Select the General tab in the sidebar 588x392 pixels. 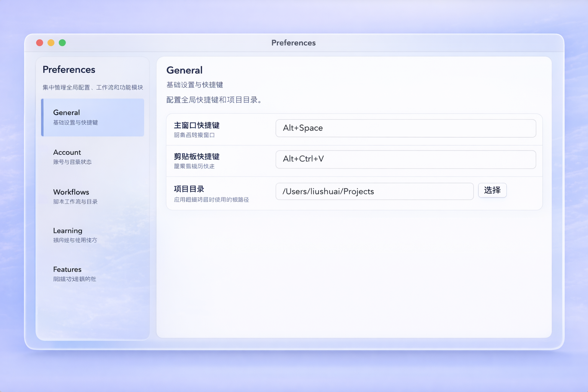pos(93,117)
